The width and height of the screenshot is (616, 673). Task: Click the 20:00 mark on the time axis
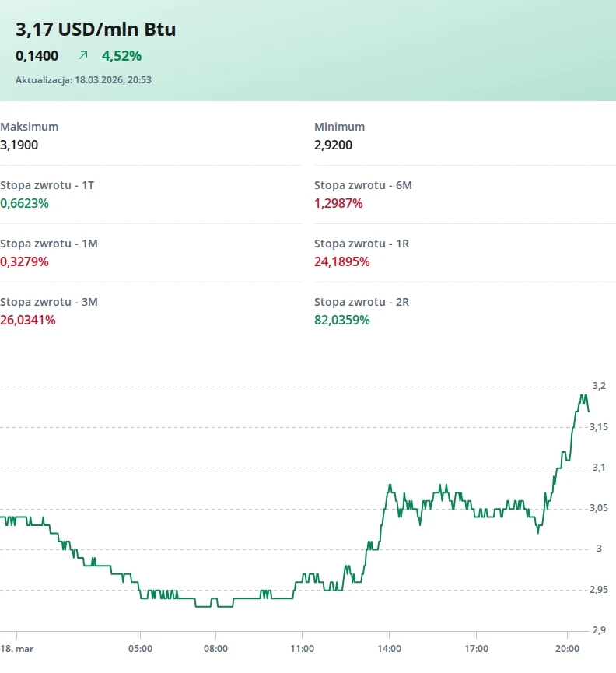point(567,648)
